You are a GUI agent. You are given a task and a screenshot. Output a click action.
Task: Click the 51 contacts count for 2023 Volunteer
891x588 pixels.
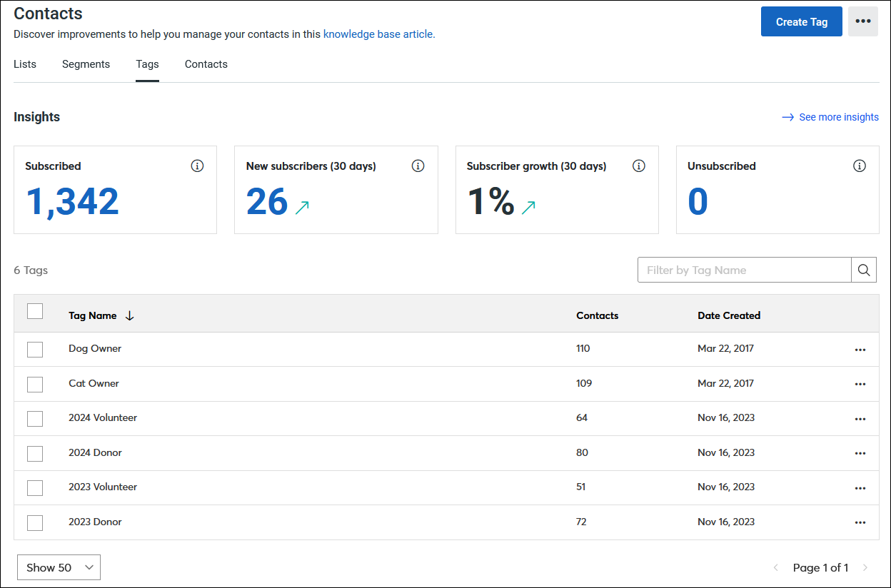(581, 487)
